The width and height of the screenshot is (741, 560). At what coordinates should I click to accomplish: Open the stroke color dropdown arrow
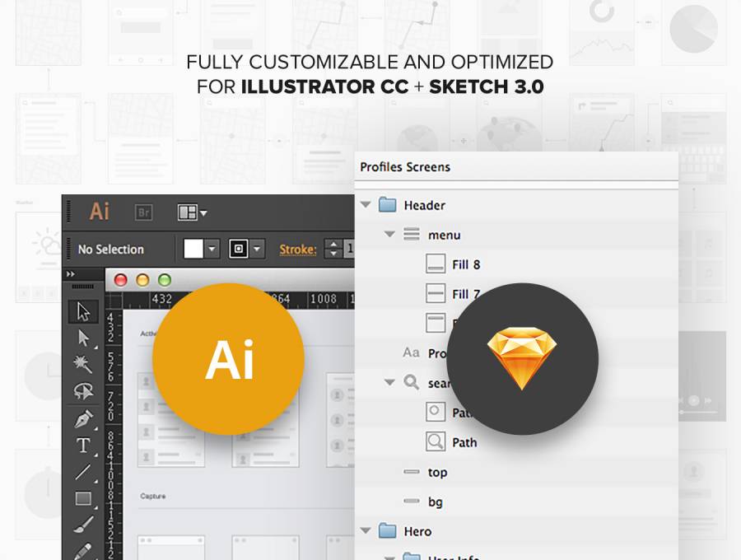(x=258, y=249)
